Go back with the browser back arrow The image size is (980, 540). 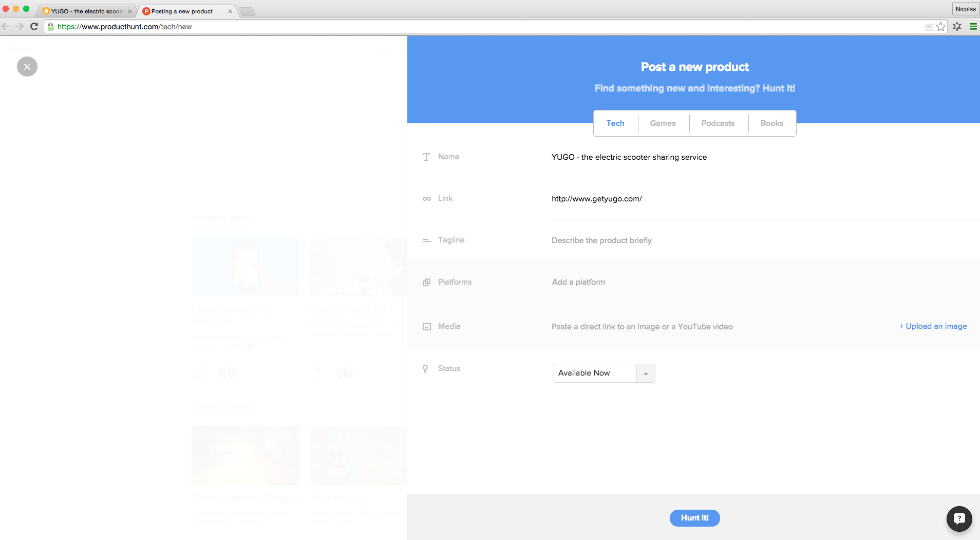click(6, 27)
